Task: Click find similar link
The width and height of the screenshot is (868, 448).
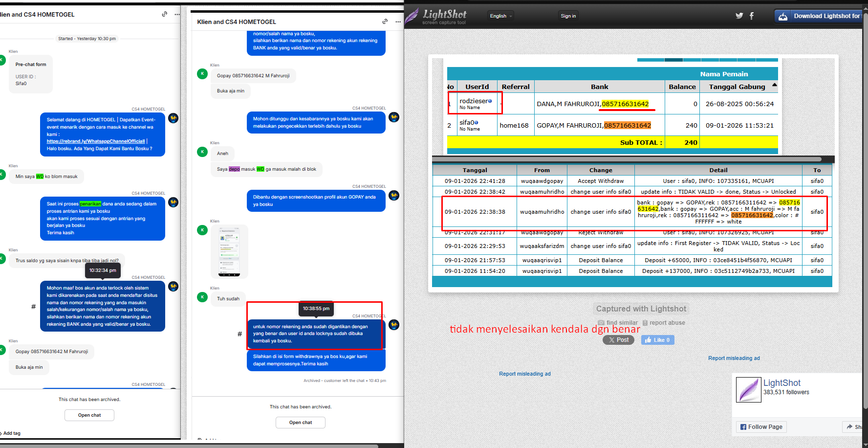Action: [618, 323]
